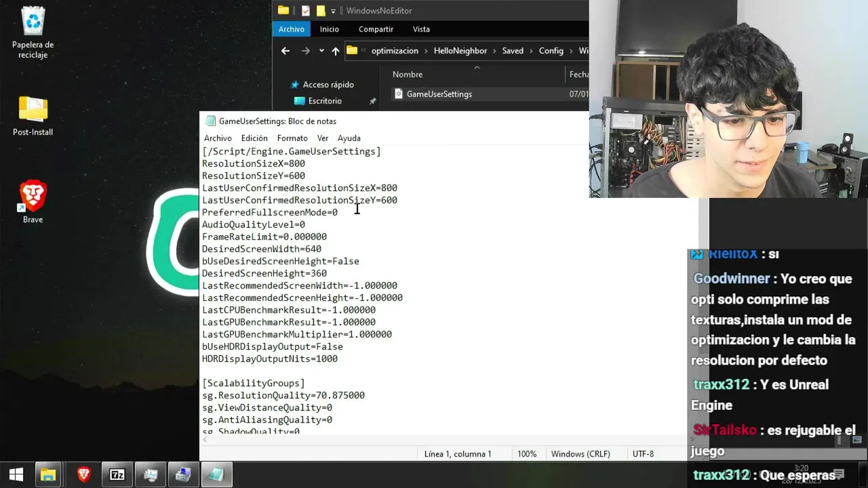Click the DesiredScreenHeight=360 line
This screenshot has height=488, width=868.
tap(264, 273)
